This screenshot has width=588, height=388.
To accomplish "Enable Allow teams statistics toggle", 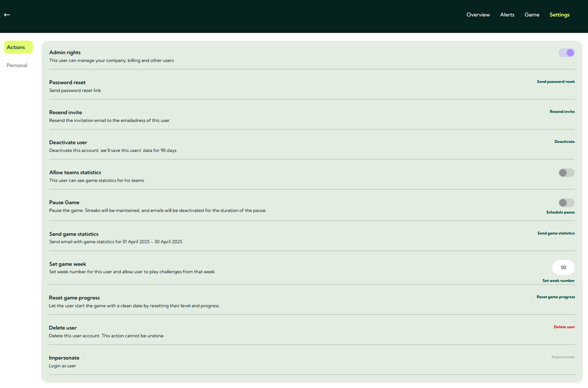I will (566, 173).
